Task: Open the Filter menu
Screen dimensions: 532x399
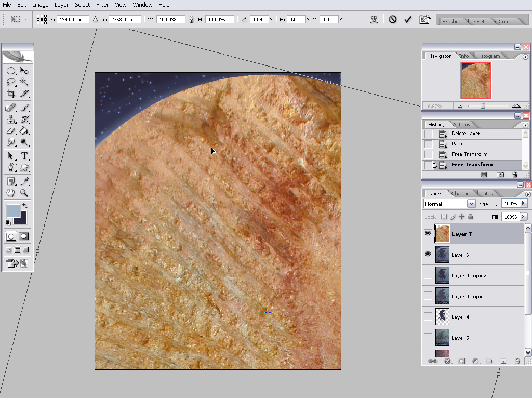Action: (102, 5)
